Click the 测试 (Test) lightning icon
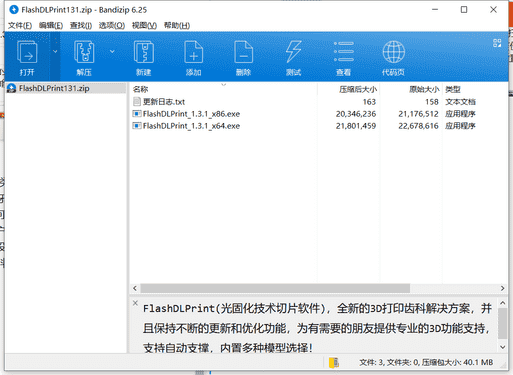Screen dimensions: 513x375 [x=293, y=52]
